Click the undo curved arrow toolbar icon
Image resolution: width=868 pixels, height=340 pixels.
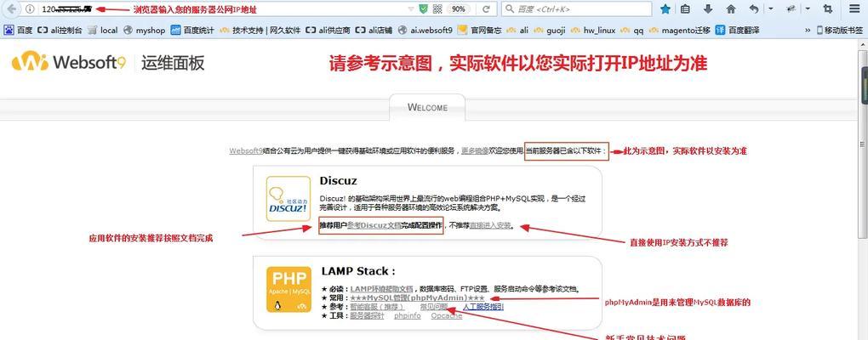[754, 8]
